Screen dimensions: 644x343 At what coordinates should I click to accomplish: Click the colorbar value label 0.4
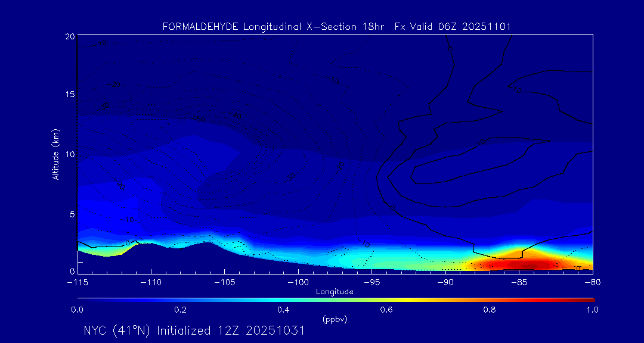(283, 310)
